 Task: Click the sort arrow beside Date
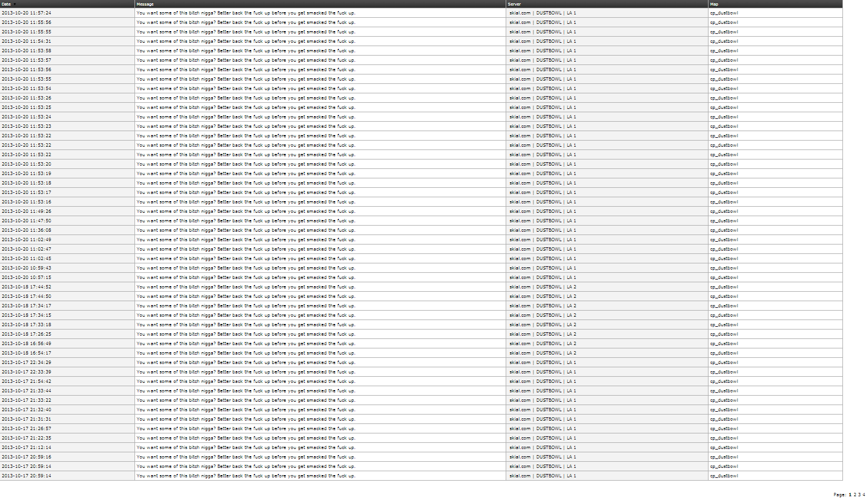coord(14,4)
